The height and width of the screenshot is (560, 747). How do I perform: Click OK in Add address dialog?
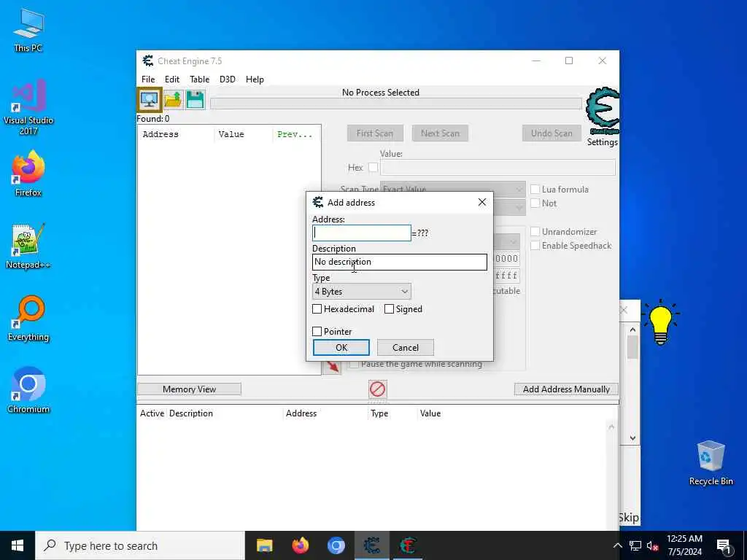[x=341, y=348]
